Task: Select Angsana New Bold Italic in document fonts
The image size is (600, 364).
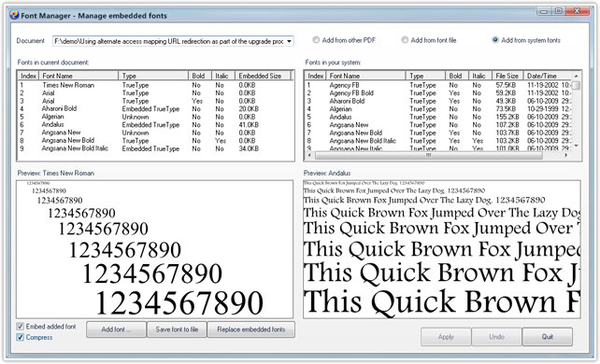Action: pyautogui.click(x=155, y=148)
